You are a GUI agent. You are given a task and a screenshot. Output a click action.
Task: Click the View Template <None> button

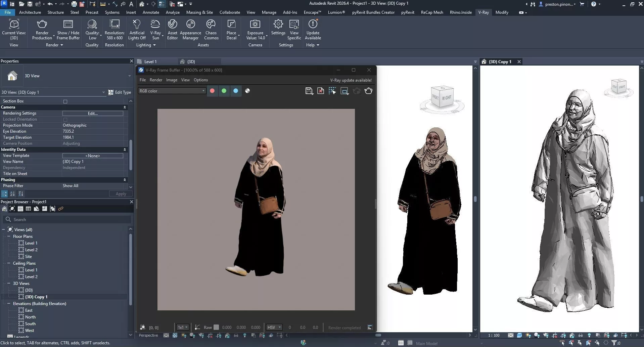tap(93, 156)
